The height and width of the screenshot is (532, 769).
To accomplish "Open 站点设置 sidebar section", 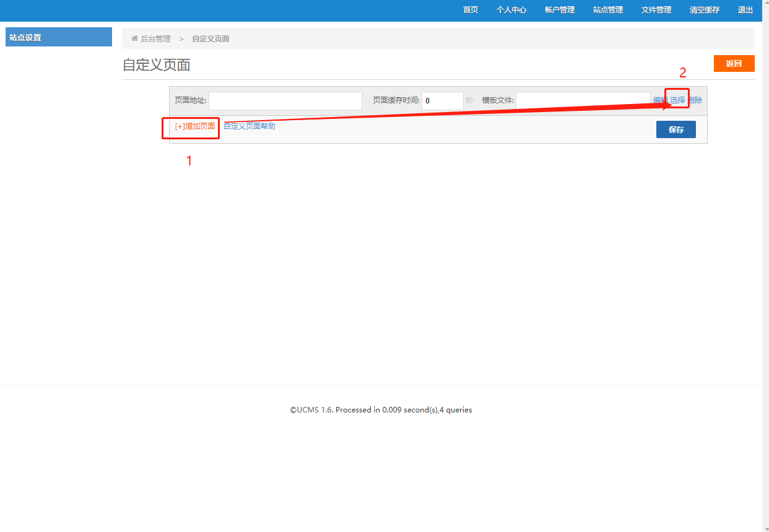I will 59,37.
